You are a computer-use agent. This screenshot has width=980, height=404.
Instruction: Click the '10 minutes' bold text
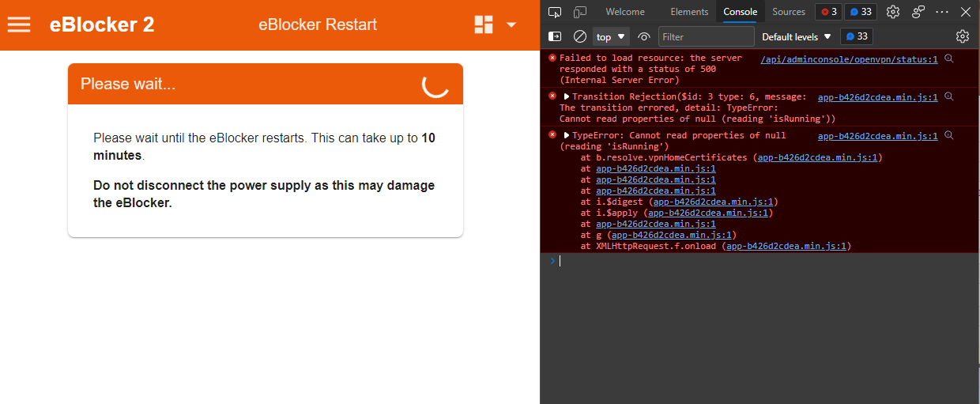click(264, 146)
